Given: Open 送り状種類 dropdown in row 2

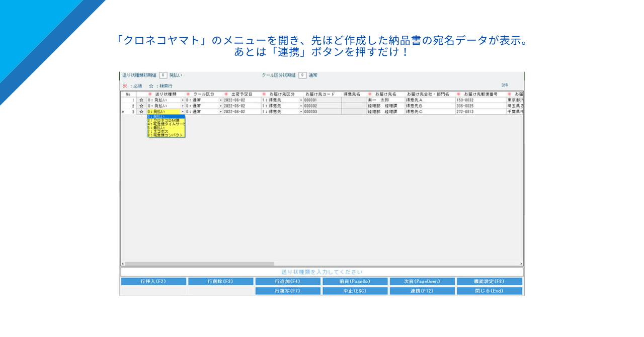Looking at the screenshot, I should [x=183, y=106].
